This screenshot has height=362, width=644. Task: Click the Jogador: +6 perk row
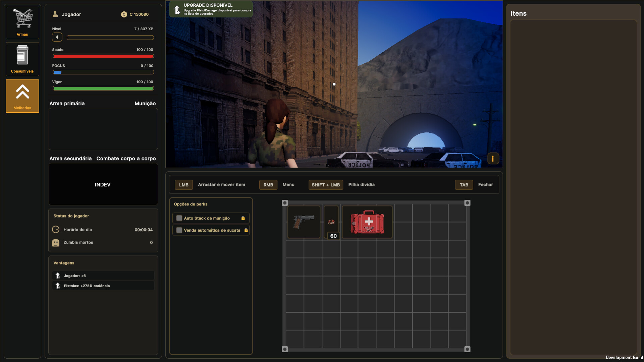coord(103,276)
